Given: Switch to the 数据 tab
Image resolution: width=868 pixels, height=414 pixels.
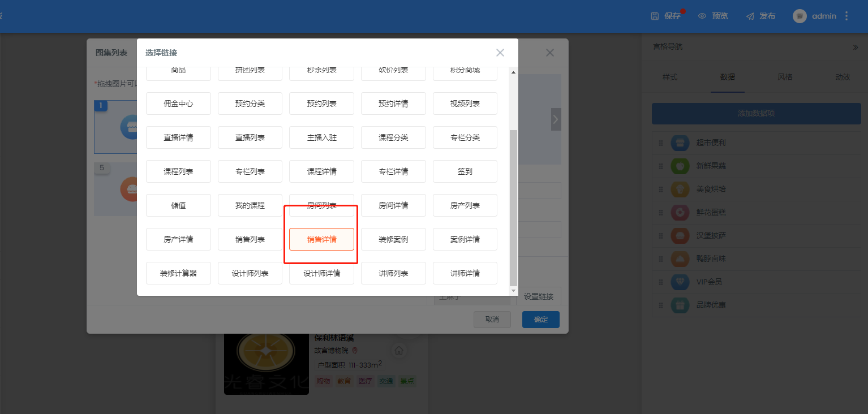Looking at the screenshot, I should click(728, 77).
